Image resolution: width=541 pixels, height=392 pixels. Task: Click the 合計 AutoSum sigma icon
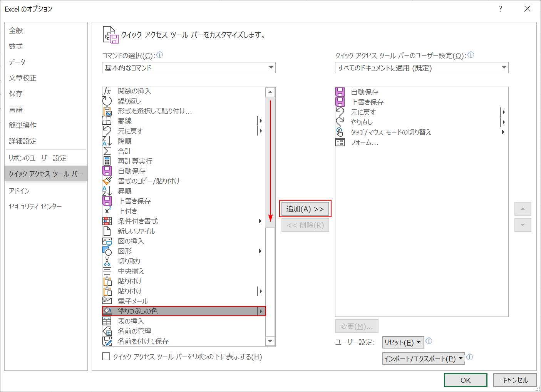click(107, 151)
